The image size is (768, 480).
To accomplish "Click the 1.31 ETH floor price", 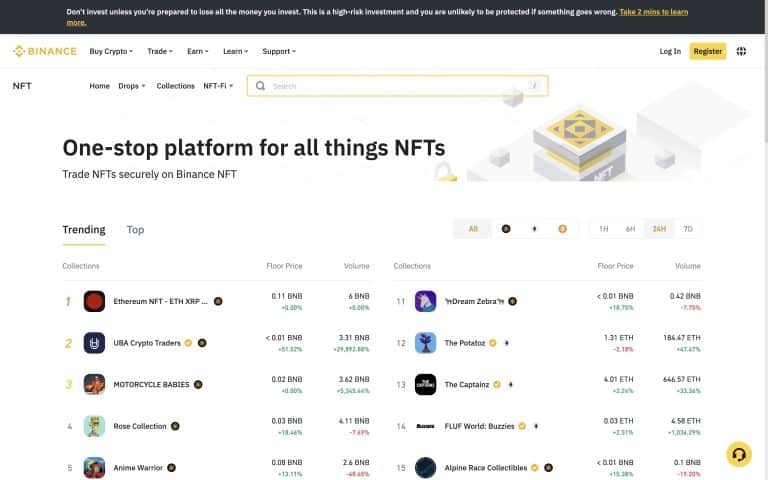I will coord(619,337).
